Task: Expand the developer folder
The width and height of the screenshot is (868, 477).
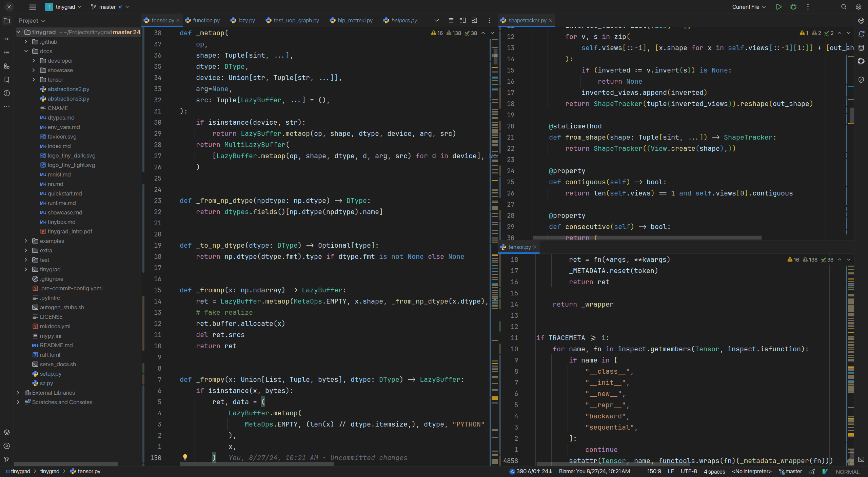Action: point(34,61)
